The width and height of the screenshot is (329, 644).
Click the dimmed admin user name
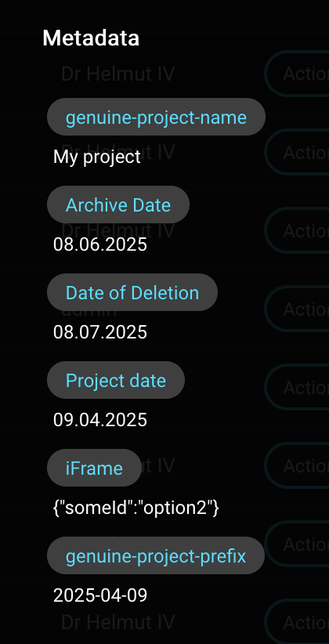89,310
